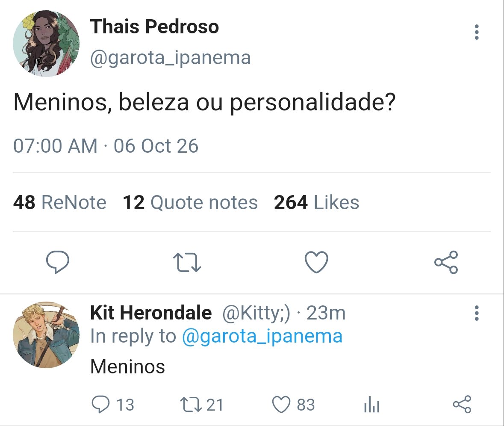Open Kit Herondale's avatar
This screenshot has height=426, width=504.
click(46, 335)
